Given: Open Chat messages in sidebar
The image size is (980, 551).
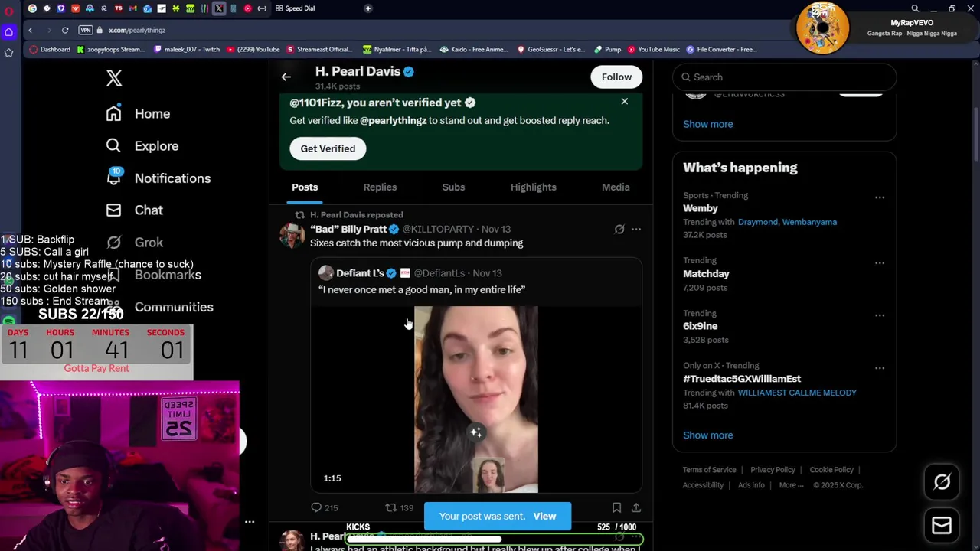Looking at the screenshot, I should [135, 210].
